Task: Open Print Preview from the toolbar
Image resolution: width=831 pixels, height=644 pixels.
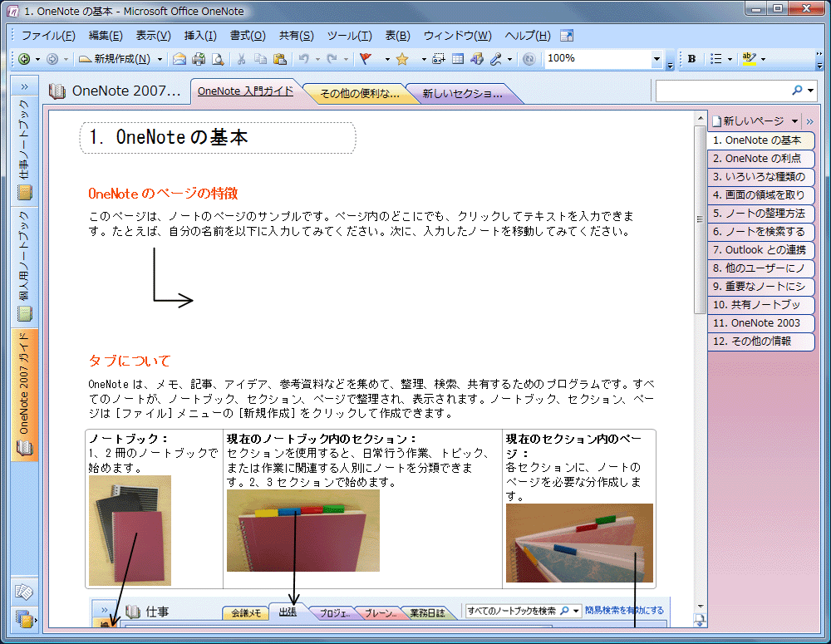Action: tap(217, 59)
